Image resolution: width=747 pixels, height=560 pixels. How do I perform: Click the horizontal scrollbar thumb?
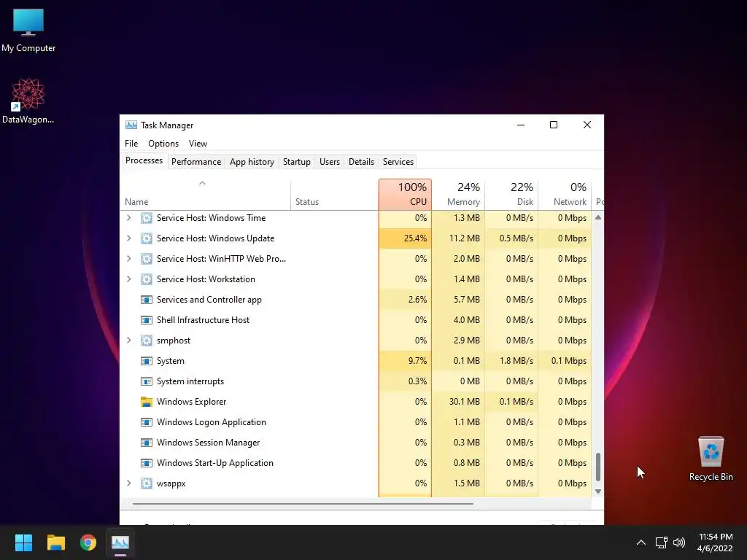303,503
